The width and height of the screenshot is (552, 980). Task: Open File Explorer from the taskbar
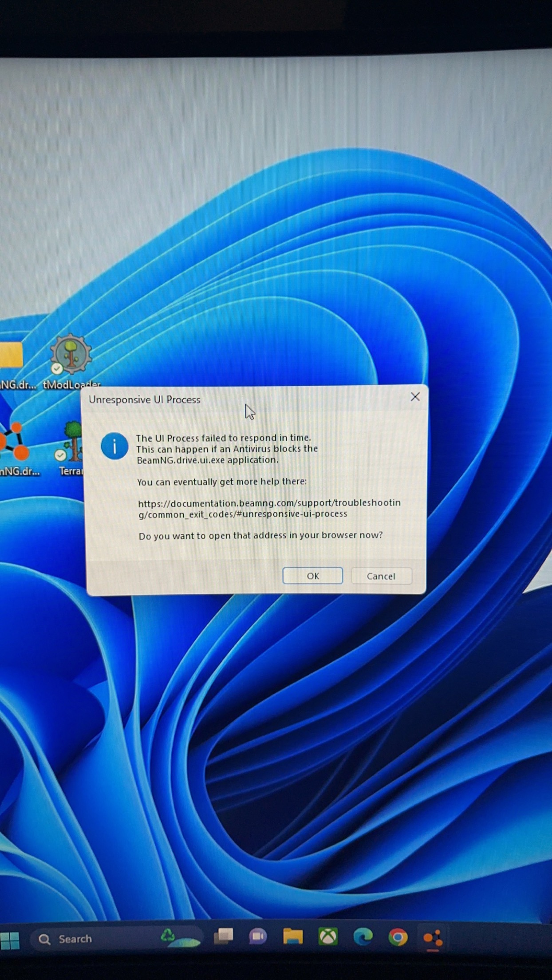tap(293, 937)
